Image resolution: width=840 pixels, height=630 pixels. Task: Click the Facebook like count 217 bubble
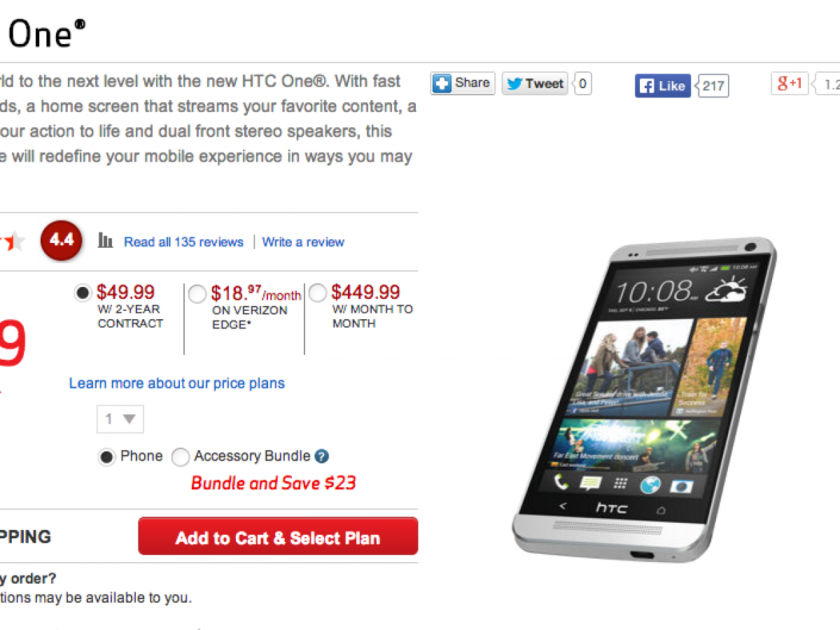pyautogui.click(x=713, y=87)
